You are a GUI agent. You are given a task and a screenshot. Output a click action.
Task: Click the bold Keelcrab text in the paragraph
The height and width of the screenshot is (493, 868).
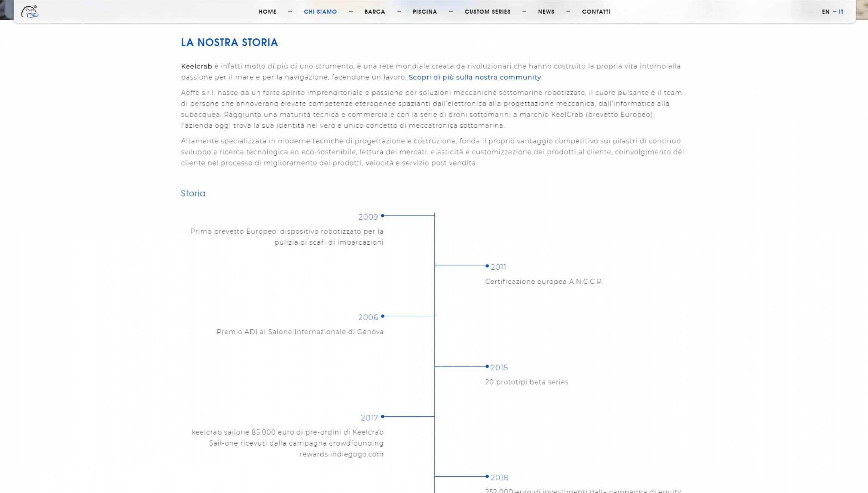click(197, 66)
